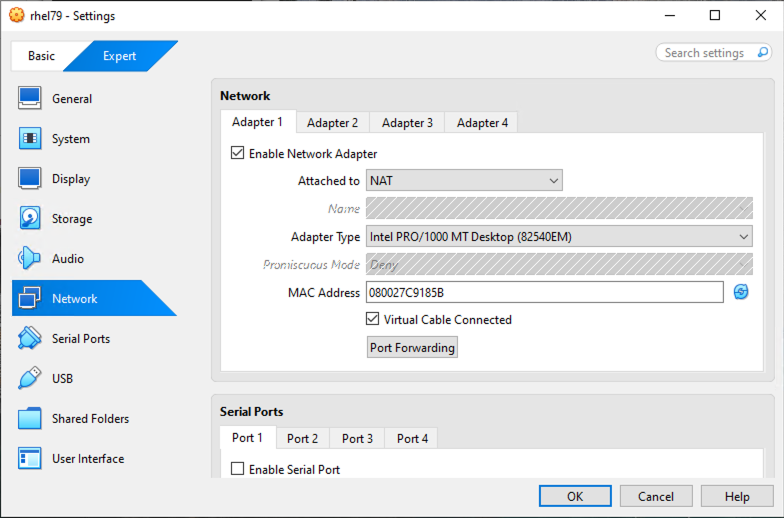Click the MAC Address text field
Viewport: 784px width, 518px height.
pos(544,292)
